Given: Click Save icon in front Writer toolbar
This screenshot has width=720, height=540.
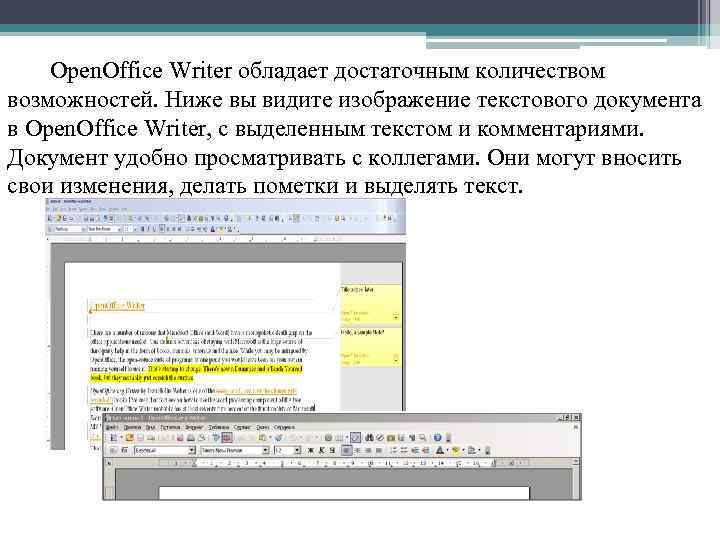Looking at the screenshot, I should (140, 438).
